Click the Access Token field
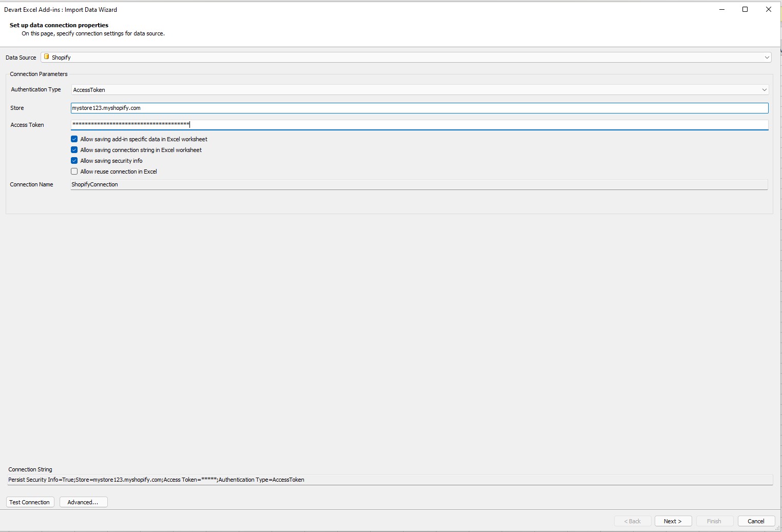This screenshot has height=532, width=782. coord(419,124)
